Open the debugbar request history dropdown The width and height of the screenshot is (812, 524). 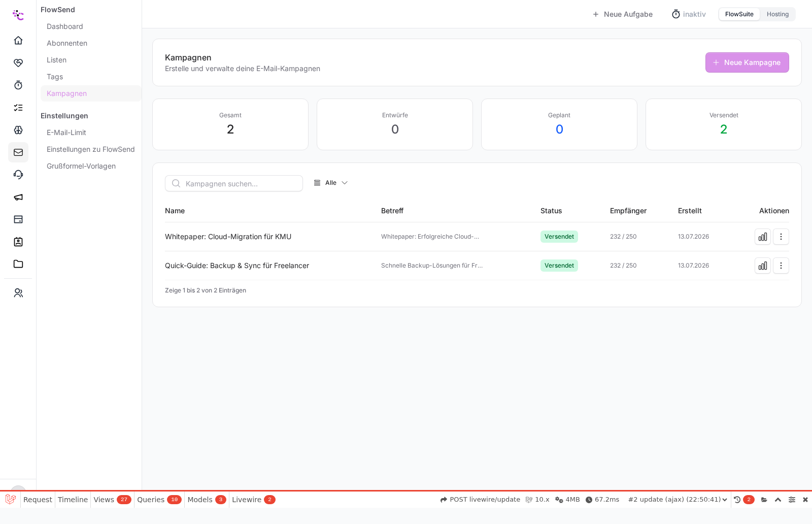(678, 500)
